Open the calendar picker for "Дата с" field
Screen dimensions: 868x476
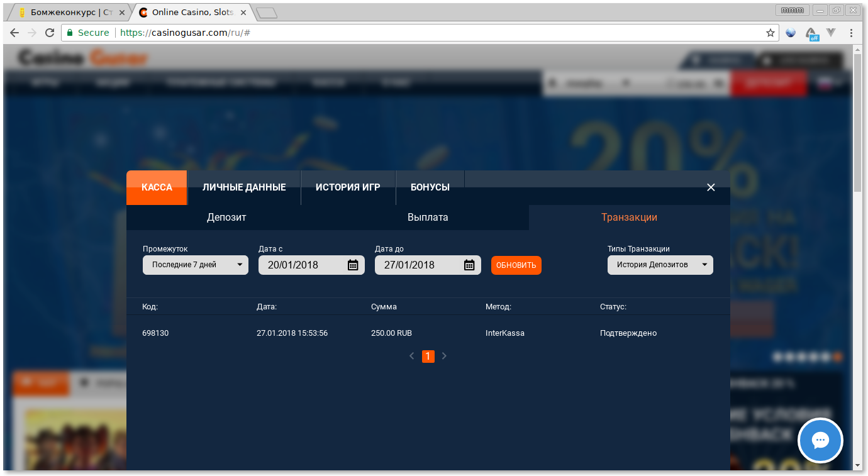tap(354, 265)
